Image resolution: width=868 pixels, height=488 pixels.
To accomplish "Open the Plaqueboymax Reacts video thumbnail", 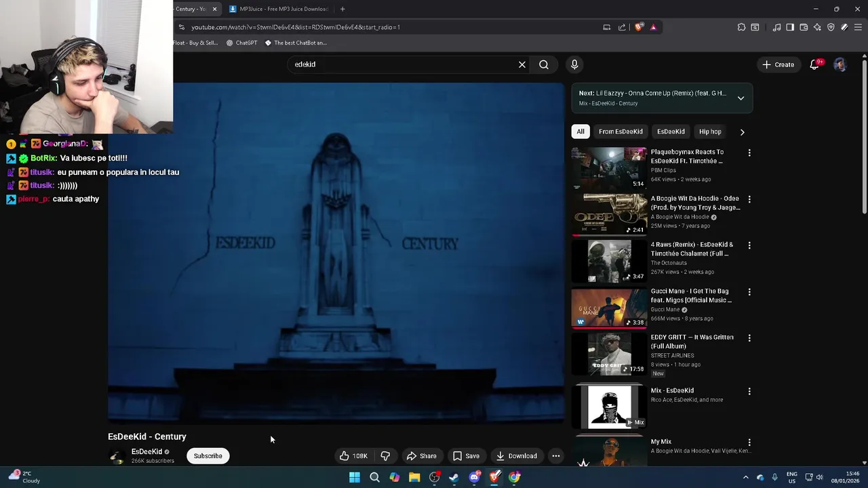I will (609, 167).
